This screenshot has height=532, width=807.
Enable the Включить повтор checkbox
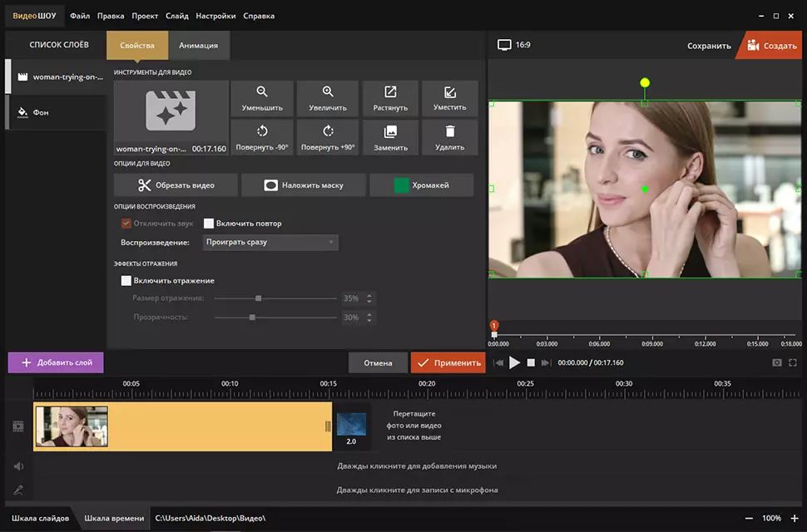[210, 224]
